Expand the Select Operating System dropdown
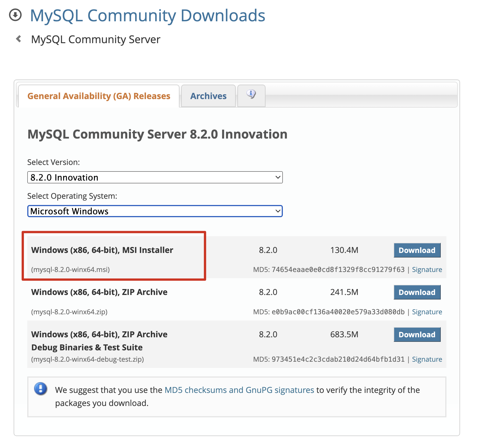 [x=155, y=211]
